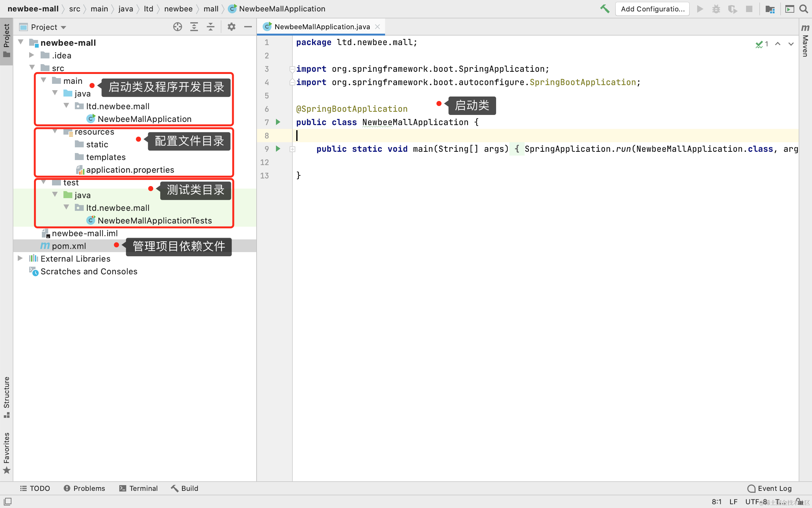812x508 pixels.
Task: Open the Terminal tool window
Action: point(138,488)
